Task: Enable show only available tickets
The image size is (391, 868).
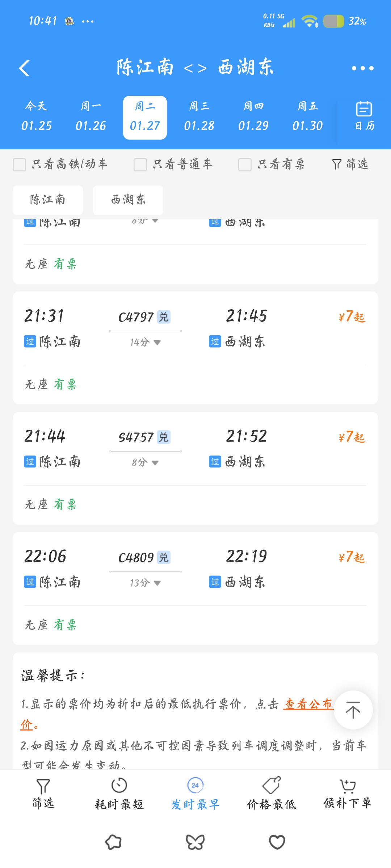Action: (245, 165)
